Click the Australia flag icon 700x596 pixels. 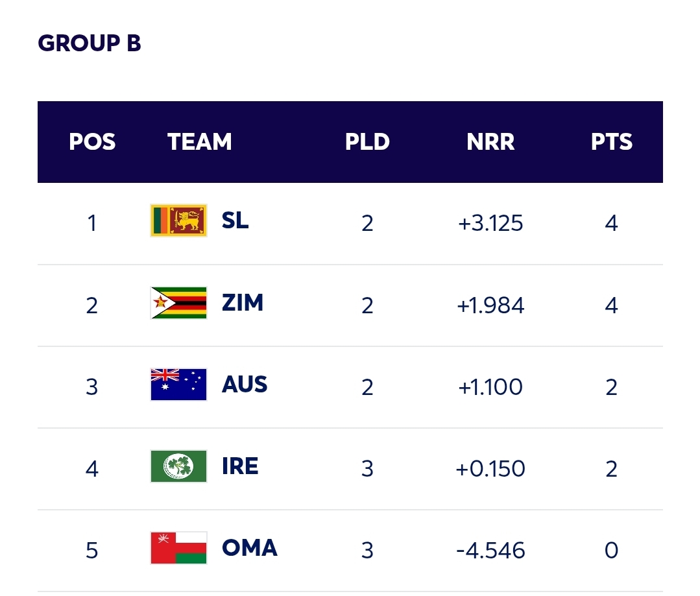coord(178,385)
